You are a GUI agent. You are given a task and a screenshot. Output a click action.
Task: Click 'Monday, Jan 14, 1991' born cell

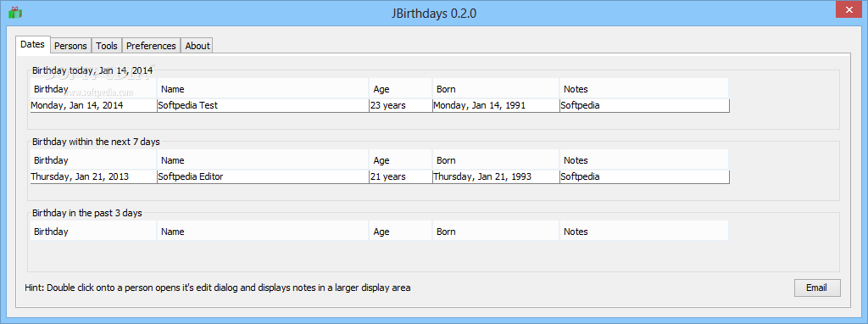point(496,105)
